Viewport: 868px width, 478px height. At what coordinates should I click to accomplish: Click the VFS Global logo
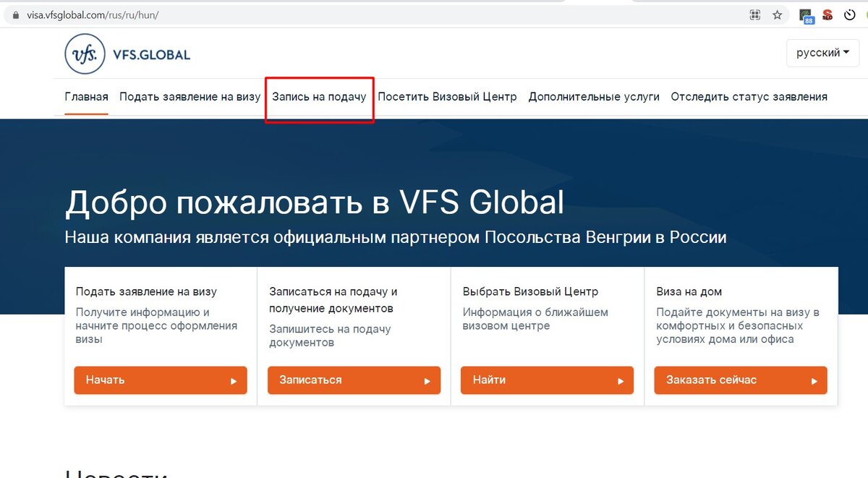tap(127, 54)
